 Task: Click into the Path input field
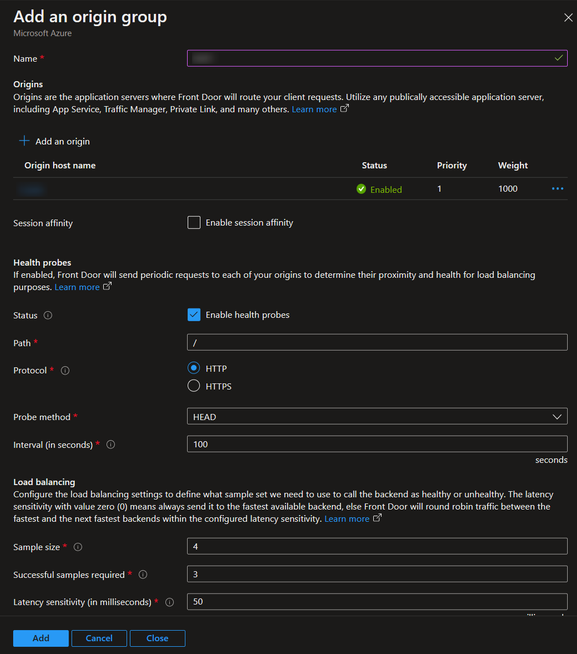(377, 342)
